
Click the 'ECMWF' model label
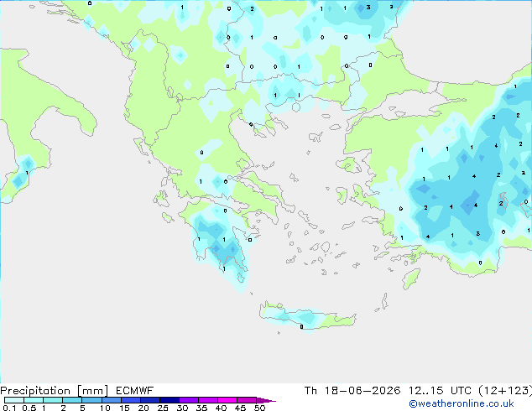(135, 391)
